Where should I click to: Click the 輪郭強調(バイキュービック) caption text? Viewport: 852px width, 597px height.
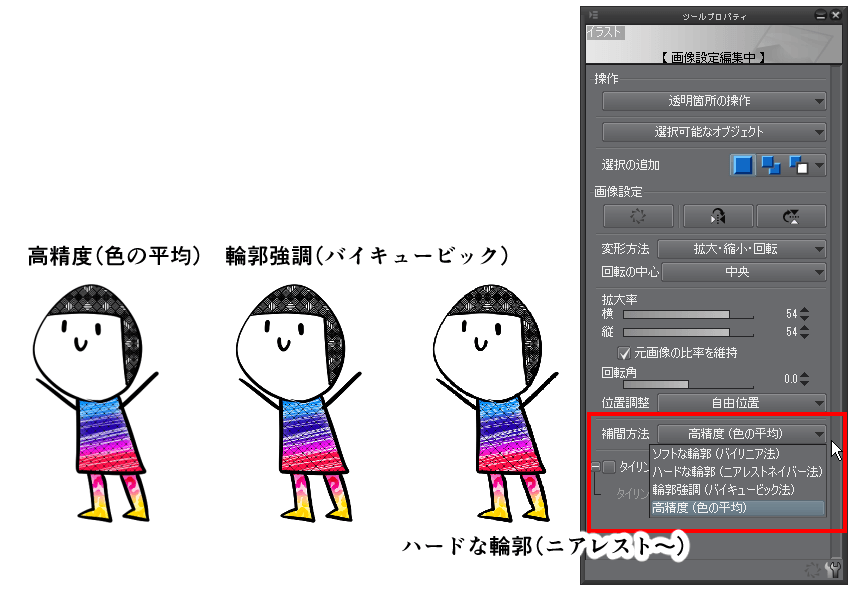coord(366,255)
